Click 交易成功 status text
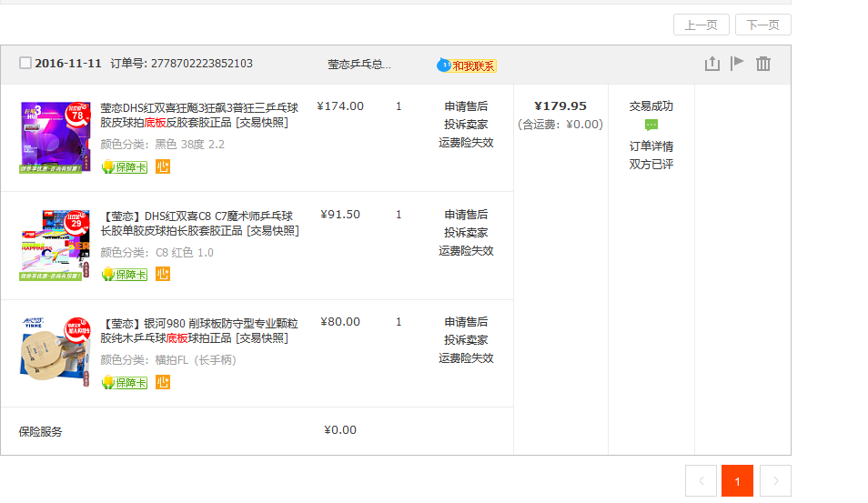This screenshot has width=868, height=503. (x=651, y=106)
